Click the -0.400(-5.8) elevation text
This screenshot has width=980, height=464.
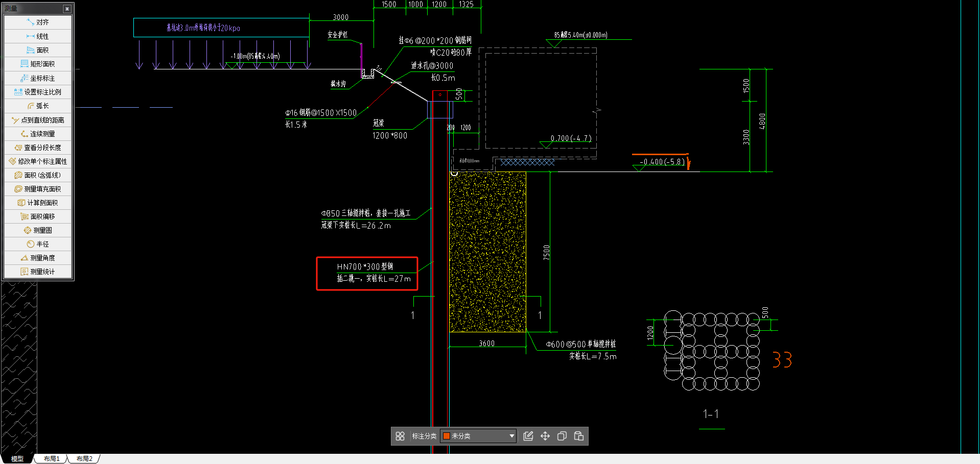click(662, 162)
